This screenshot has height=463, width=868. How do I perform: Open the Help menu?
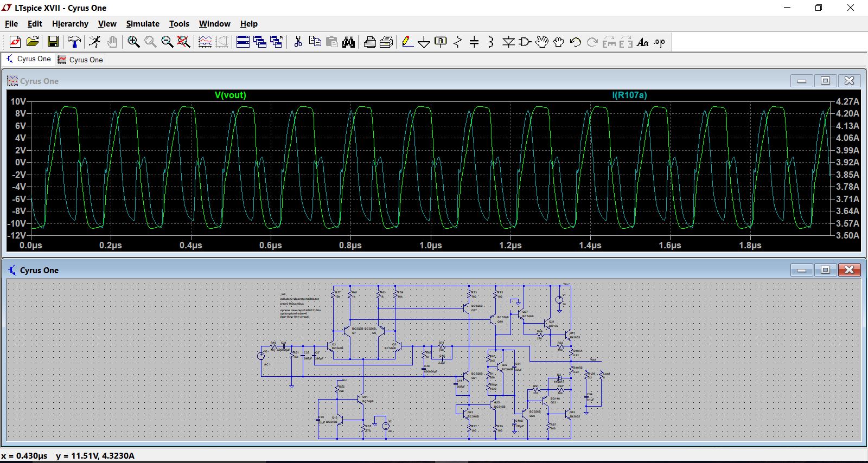[249, 24]
